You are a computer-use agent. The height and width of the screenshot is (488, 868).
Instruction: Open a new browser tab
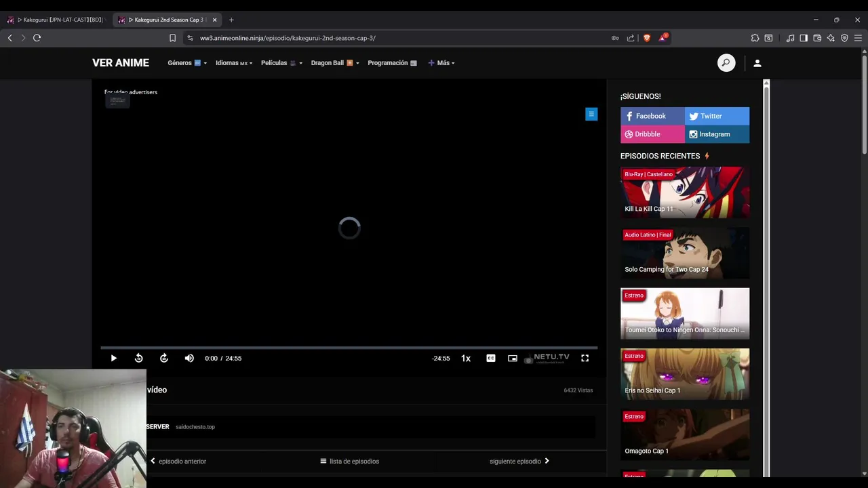231,20
